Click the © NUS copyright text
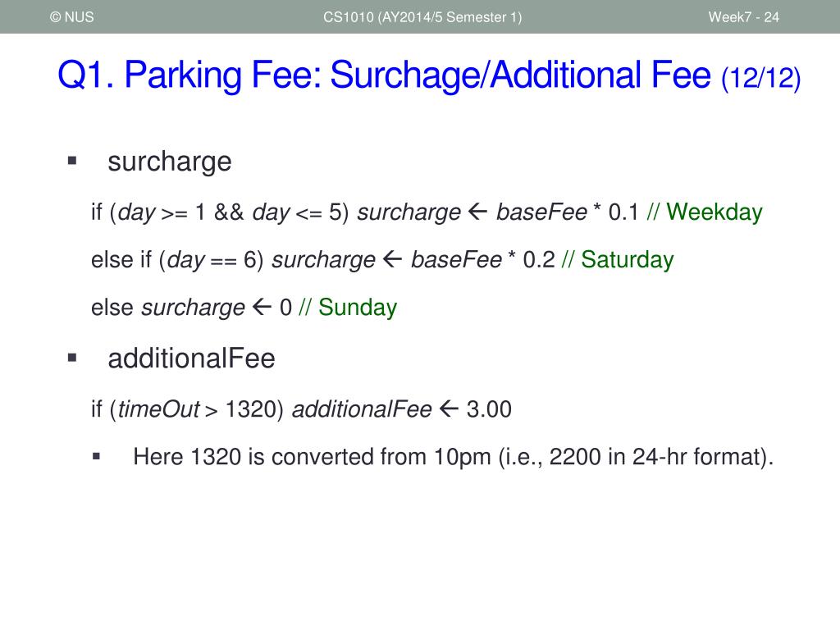Image resolution: width=840 pixels, height=630 pixels. point(72,17)
